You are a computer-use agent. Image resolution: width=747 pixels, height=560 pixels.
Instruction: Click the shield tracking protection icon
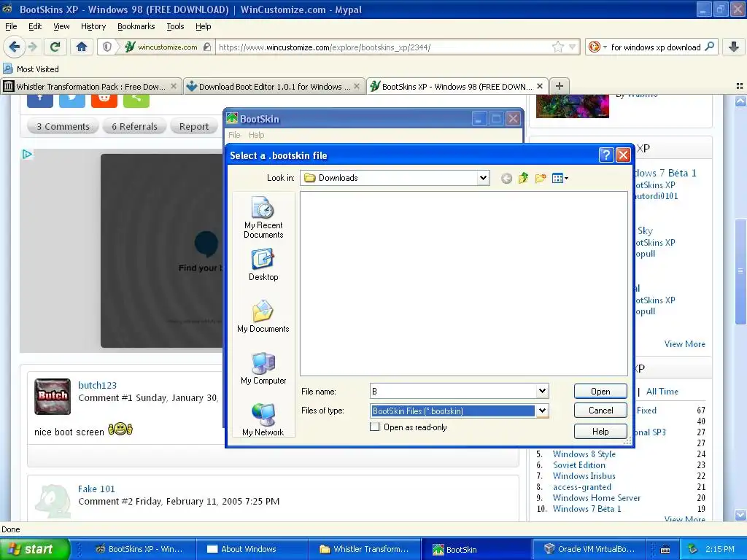[x=107, y=47]
